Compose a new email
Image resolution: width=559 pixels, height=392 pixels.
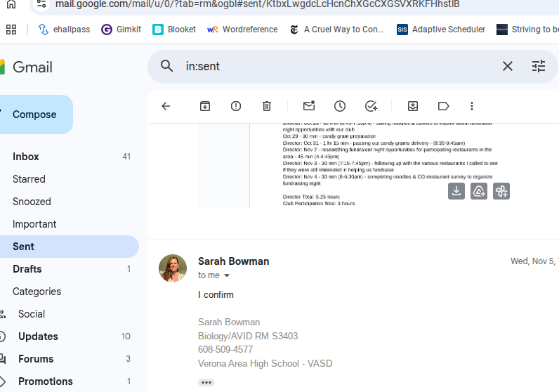tap(34, 115)
